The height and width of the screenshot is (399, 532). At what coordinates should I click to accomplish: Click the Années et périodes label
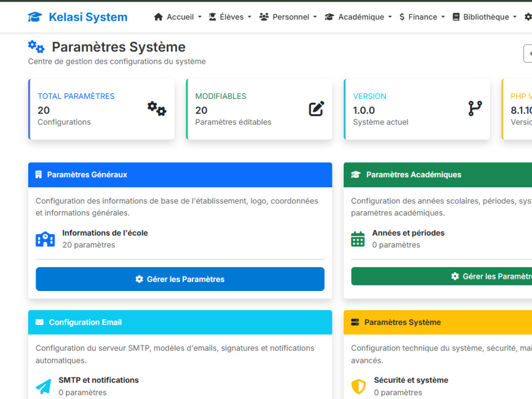click(408, 233)
